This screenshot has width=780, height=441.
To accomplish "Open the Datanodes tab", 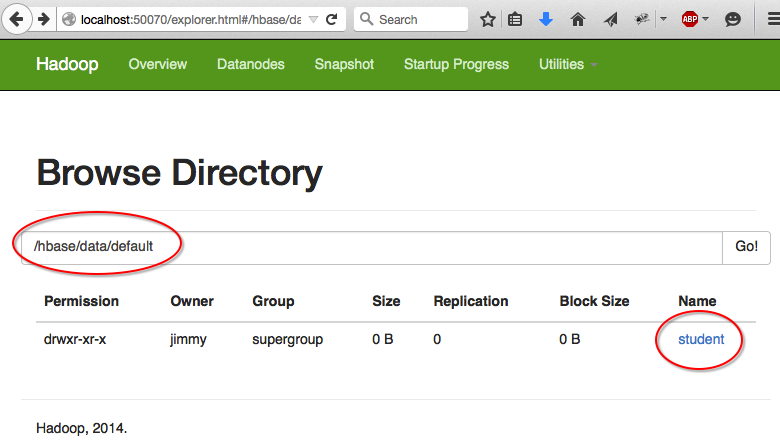I will [251, 64].
